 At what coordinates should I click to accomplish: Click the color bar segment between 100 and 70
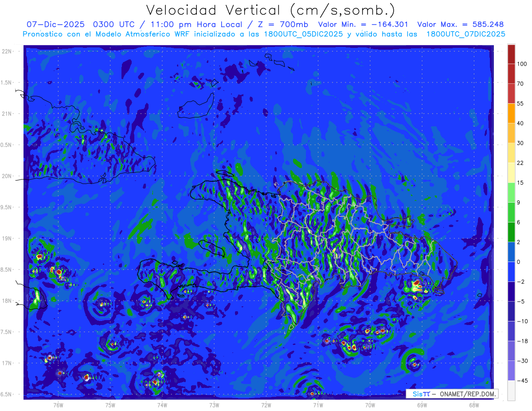click(511, 74)
